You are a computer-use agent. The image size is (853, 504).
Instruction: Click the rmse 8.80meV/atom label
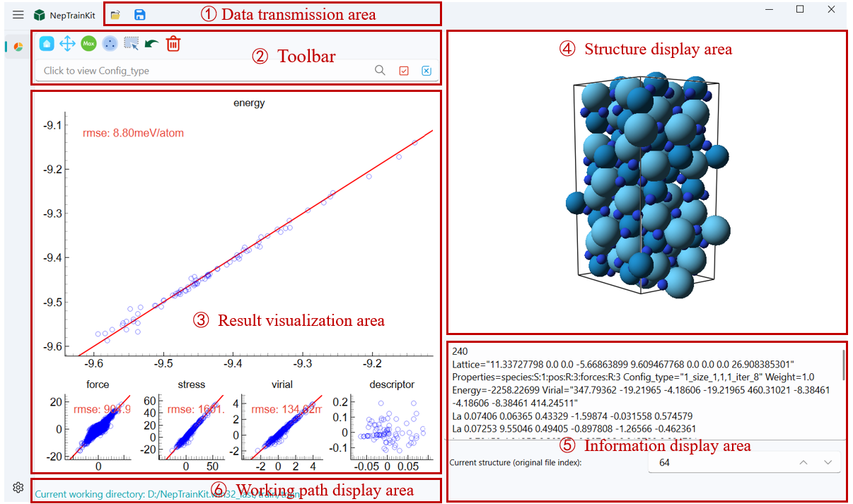coord(134,133)
